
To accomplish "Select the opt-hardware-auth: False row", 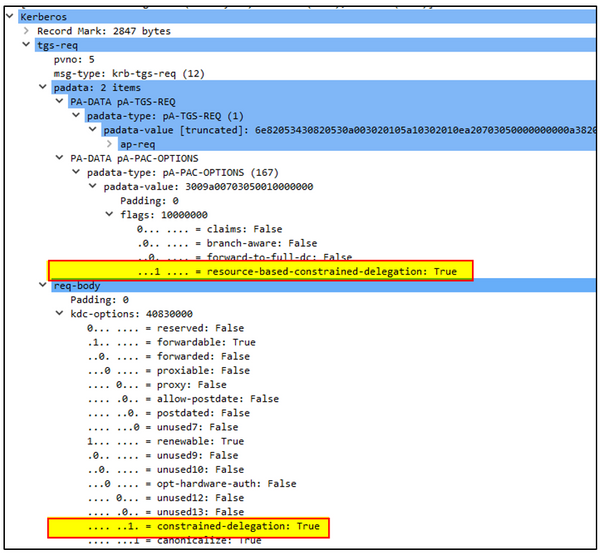I will (x=191, y=483).
